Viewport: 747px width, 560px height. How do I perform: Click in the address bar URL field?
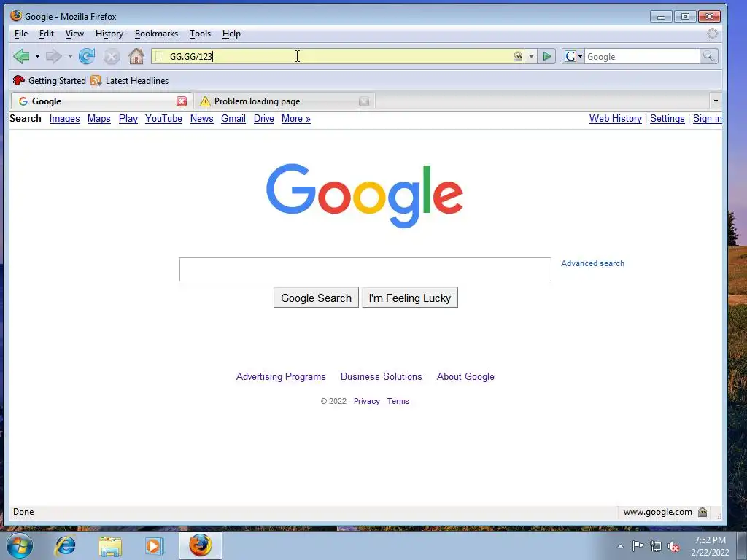tap(338, 56)
